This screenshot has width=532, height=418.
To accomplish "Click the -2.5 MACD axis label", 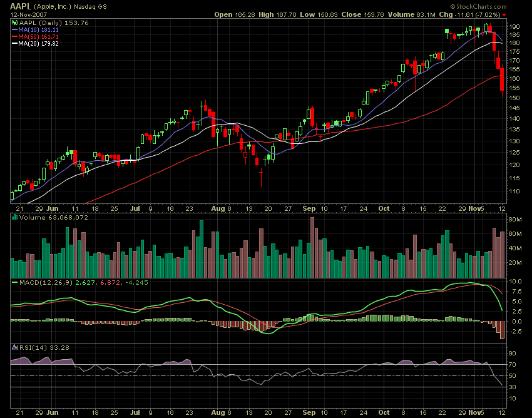I will click(515, 331).
